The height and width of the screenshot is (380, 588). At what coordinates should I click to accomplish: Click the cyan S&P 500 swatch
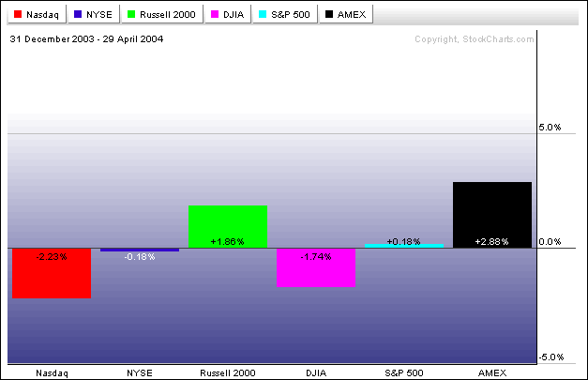pos(263,14)
